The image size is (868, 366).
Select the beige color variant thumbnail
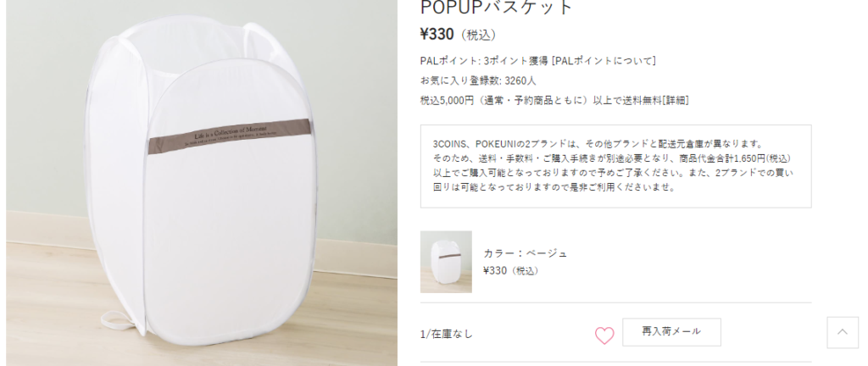[x=446, y=262]
